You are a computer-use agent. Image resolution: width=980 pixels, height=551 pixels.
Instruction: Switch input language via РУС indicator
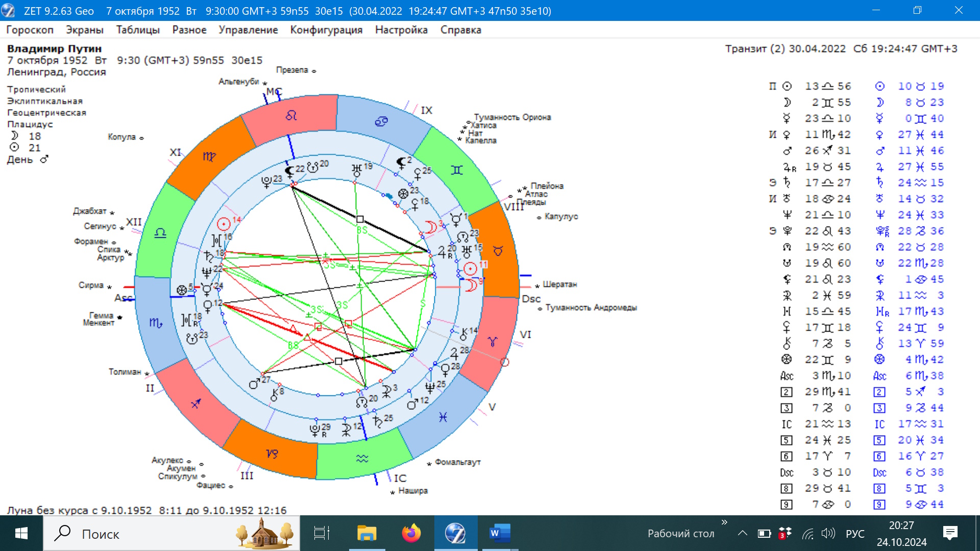(x=854, y=534)
